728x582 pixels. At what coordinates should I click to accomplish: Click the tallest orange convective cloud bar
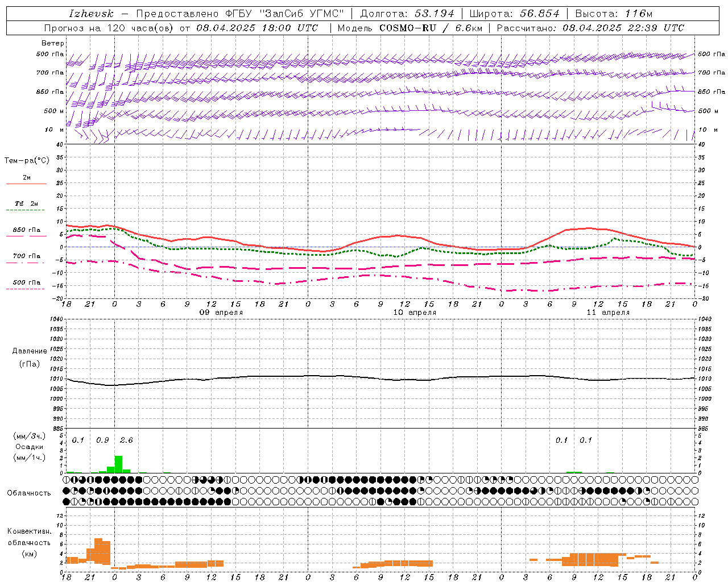click(98, 551)
